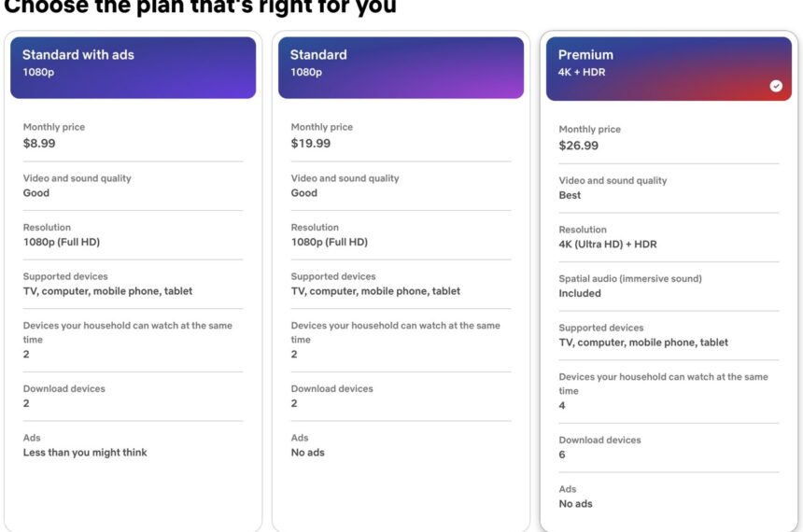Click 'No ads' in the Premium plan
The image size is (803, 532).
tap(575, 504)
